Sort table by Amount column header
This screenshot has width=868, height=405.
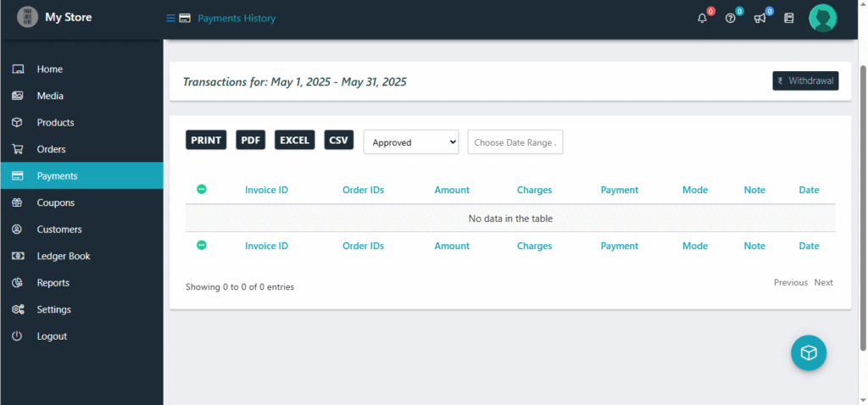(452, 190)
